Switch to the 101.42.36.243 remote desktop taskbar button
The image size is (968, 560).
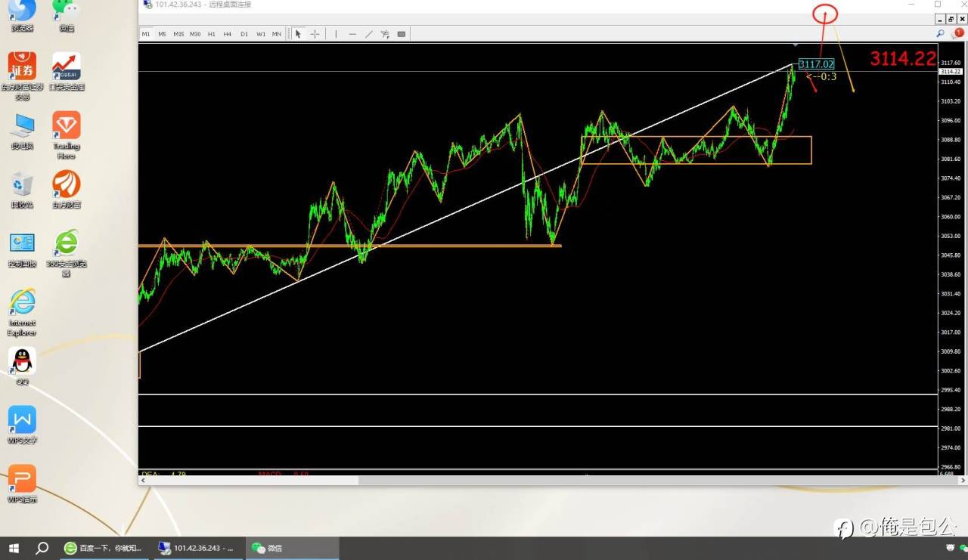(198, 548)
